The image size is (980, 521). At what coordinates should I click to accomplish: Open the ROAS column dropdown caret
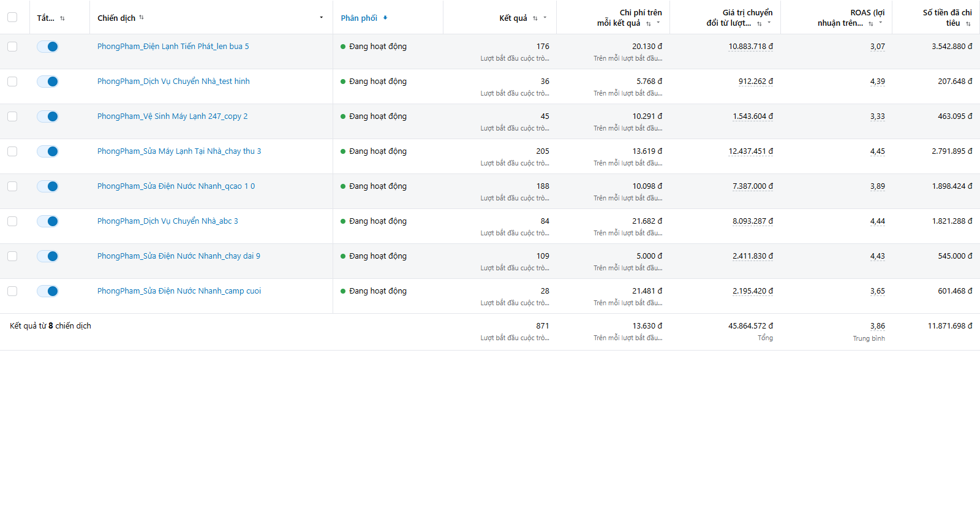pyautogui.click(x=881, y=23)
